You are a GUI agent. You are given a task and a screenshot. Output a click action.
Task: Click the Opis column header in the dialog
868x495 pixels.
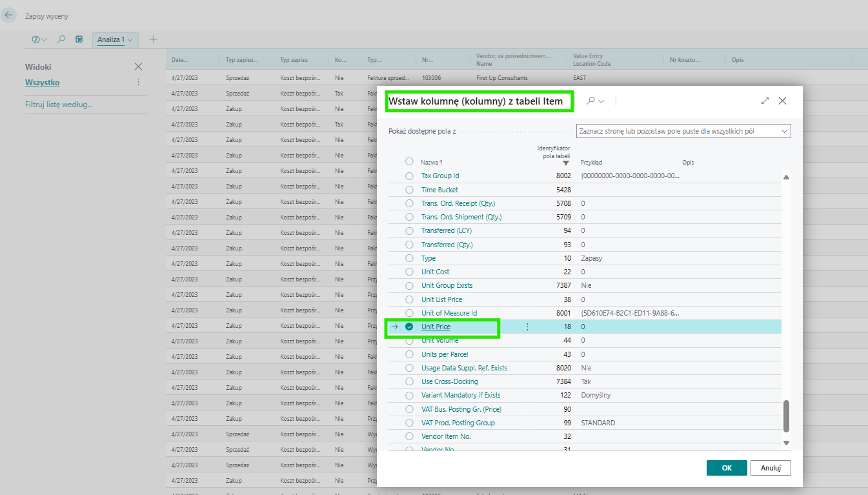point(688,163)
